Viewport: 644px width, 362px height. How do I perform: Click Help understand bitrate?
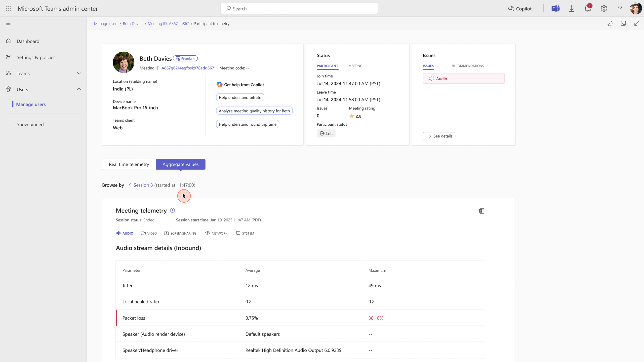pos(240,97)
